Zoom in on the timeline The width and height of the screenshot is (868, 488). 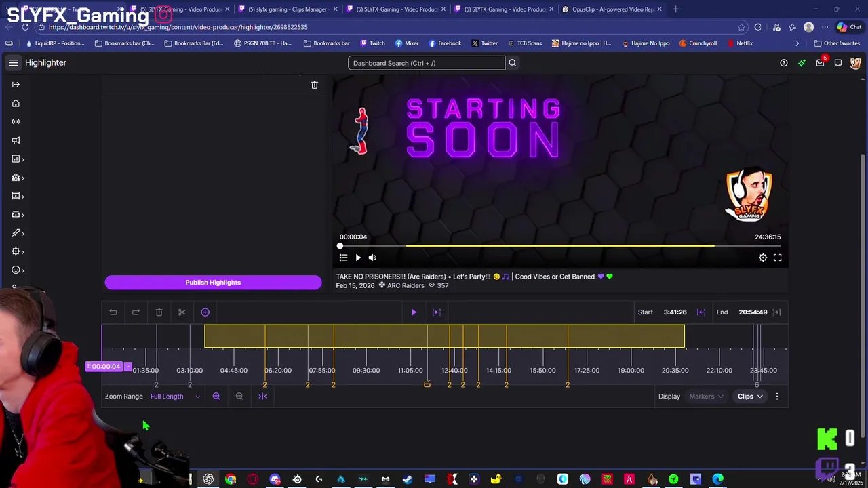click(x=216, y=396)
